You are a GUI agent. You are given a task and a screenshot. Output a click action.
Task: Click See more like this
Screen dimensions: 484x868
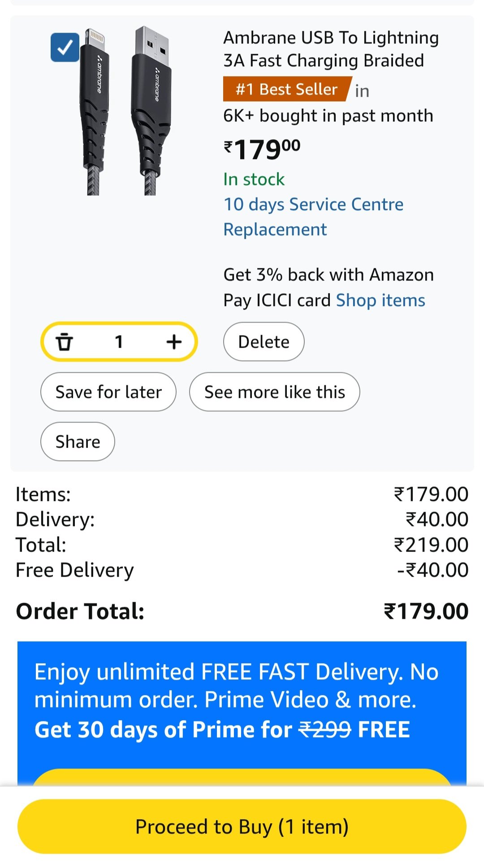(275, 392)
